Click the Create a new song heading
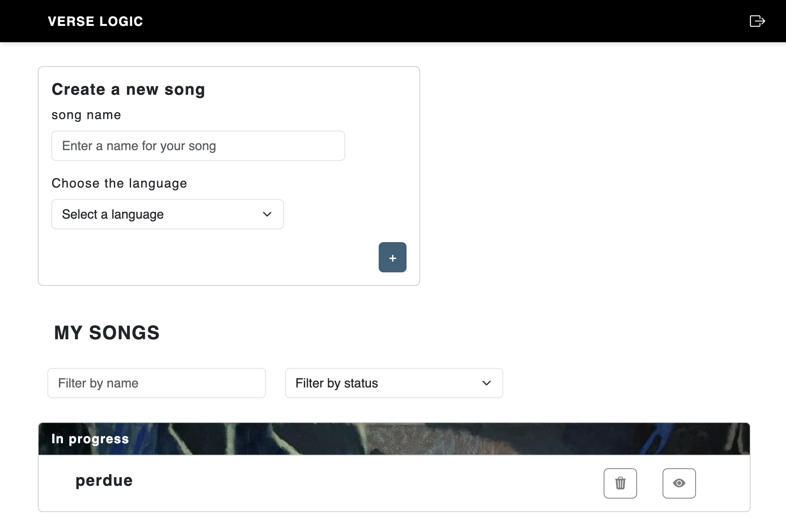This screenshot has height=532, width=786. pyautogui.click(x=128, y=89)
